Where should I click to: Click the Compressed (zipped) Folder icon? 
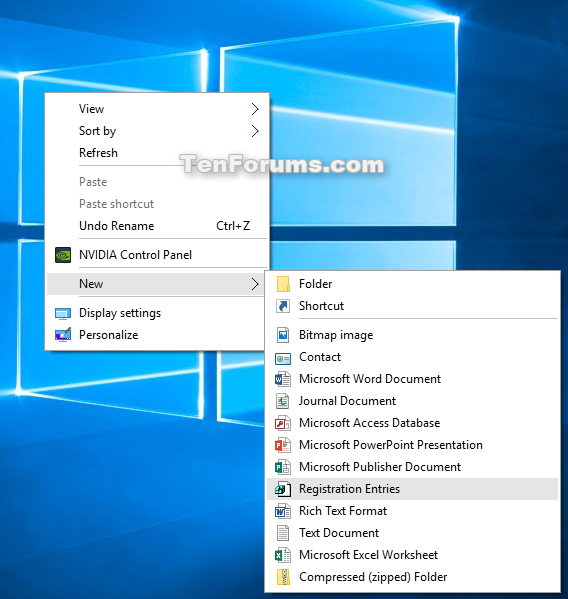[x=283, y=577]
